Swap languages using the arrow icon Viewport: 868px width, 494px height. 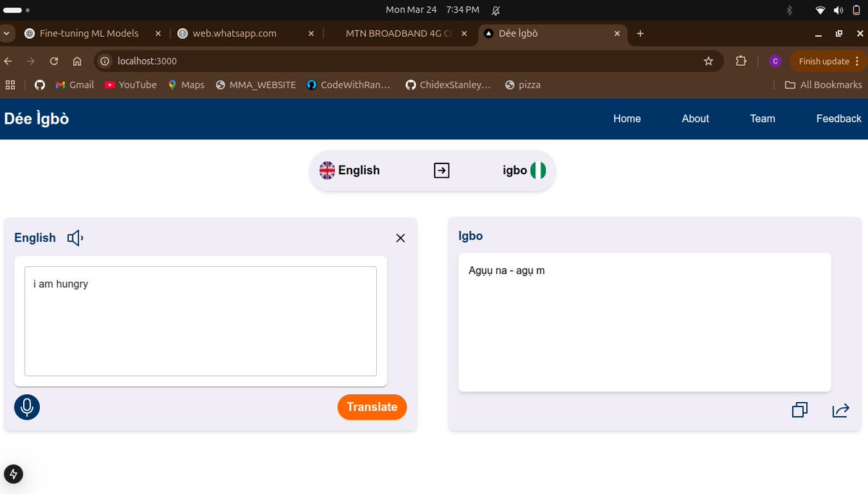[x=441, y=171]
